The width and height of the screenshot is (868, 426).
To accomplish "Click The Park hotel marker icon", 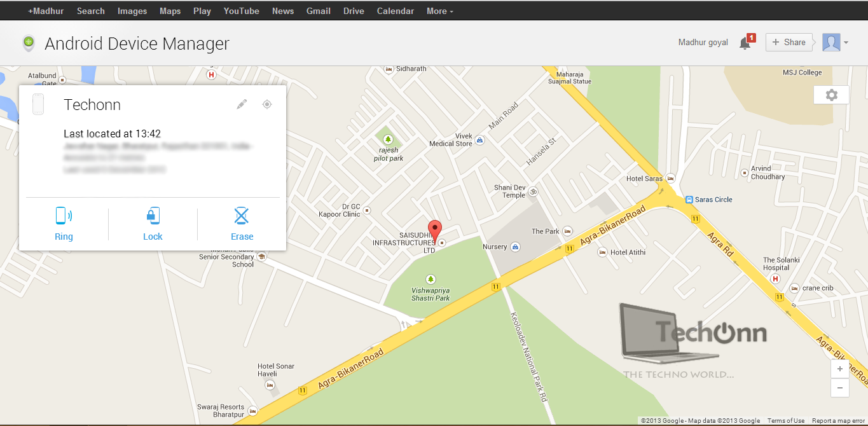I will (567, 231).
